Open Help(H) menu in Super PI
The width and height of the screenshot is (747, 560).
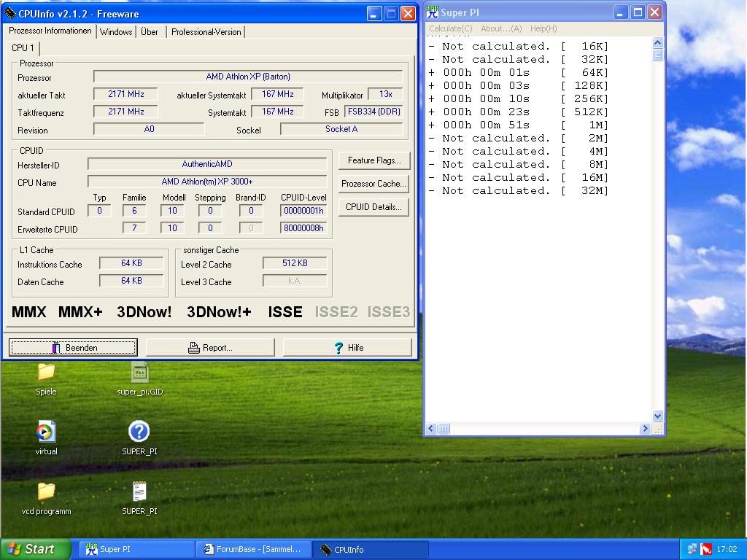pyautogui.click(x=543, y=28)
